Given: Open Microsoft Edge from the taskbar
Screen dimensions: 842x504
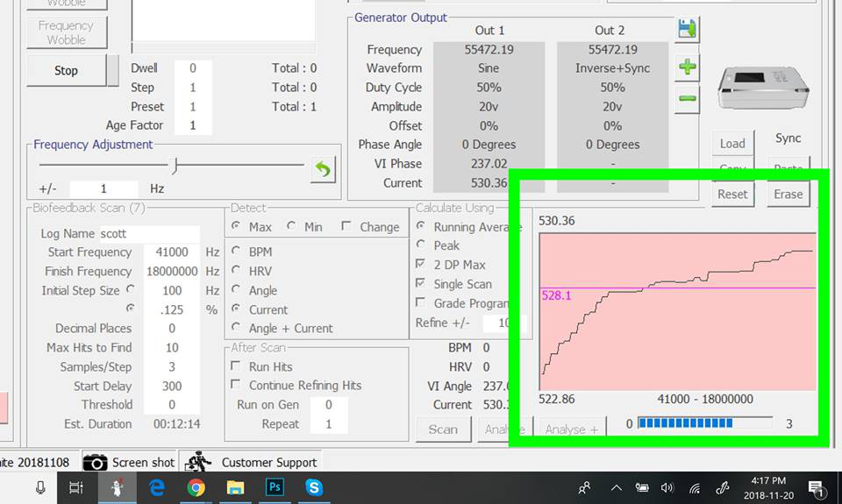Looking at the screenshot, I should point(157,487).
